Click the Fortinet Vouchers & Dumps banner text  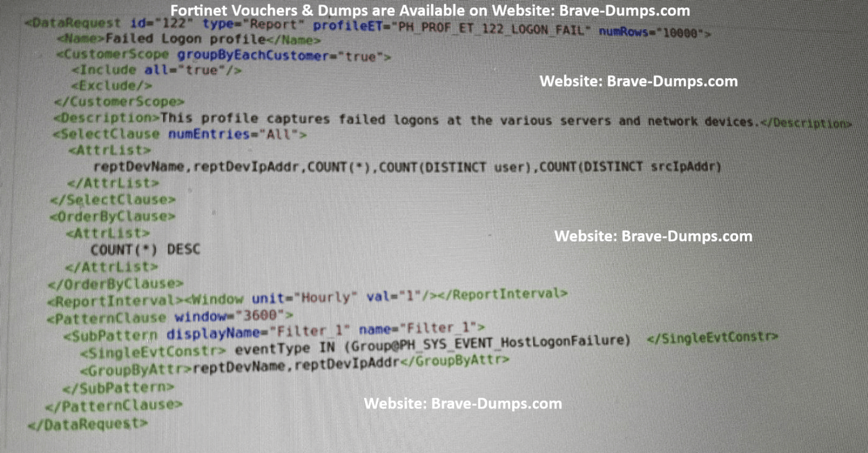(430, 11)
